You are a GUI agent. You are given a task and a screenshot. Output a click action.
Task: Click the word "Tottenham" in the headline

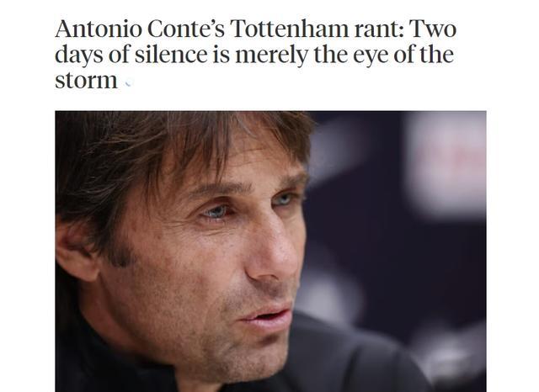[x=290, y=29]
